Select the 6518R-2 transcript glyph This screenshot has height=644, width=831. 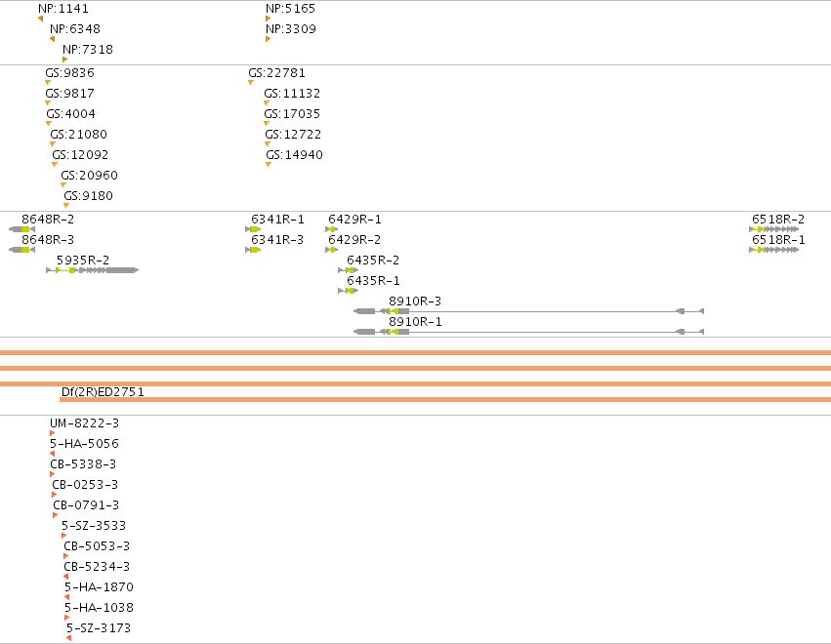point(773,229)
